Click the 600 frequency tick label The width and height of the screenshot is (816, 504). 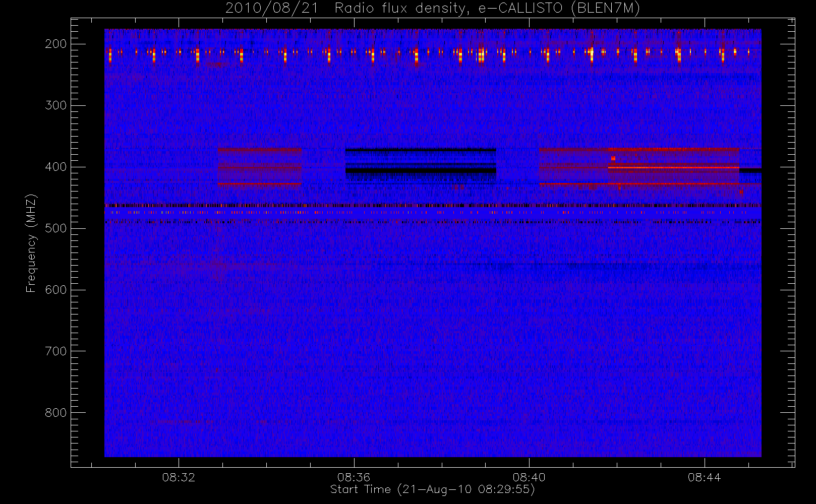click(x=55, y=290)
